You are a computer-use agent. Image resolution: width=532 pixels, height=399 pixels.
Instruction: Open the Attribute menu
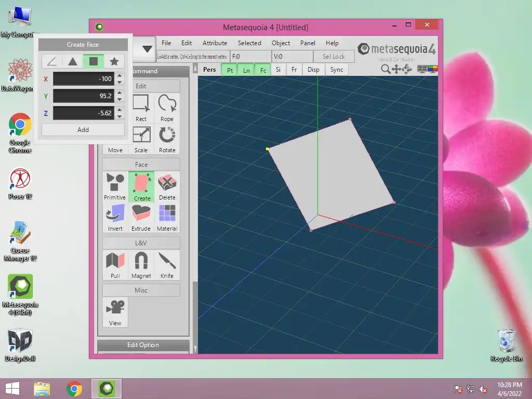click(215, 43)
